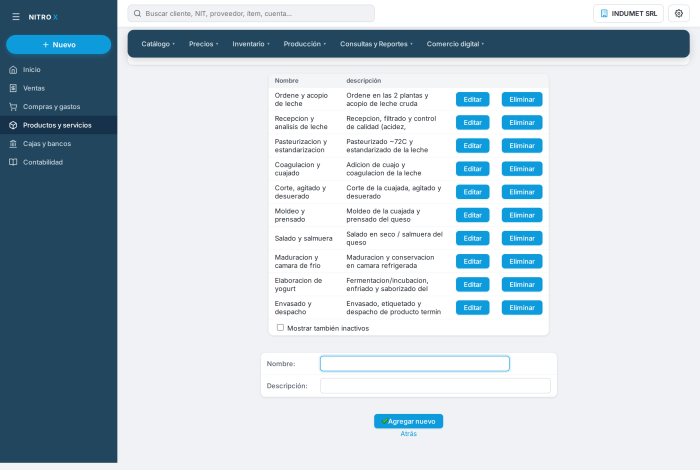Select 'Moldeo y prensado' name cell

pyautogui.click(x=290, y=215)
